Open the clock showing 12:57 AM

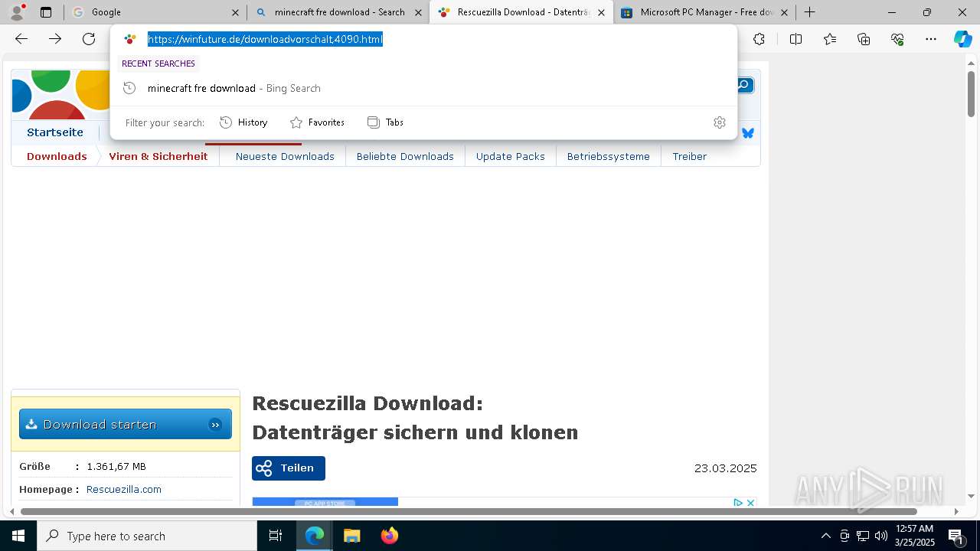pos(914,536)
